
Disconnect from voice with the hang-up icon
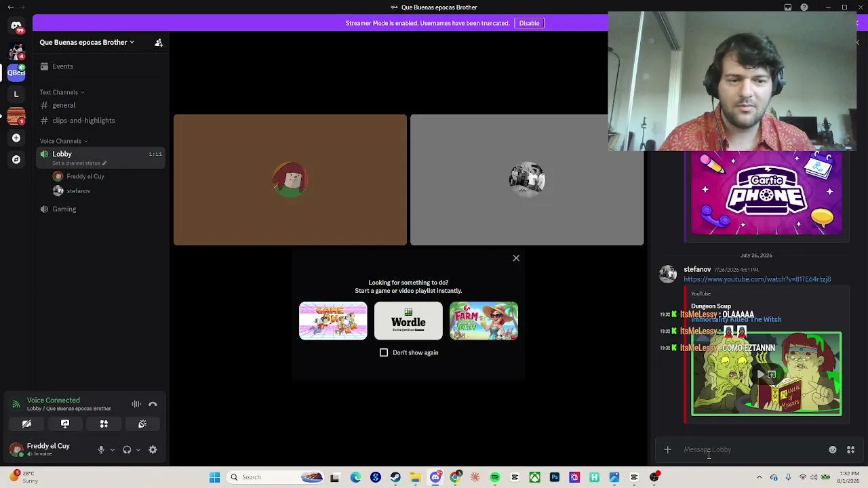(x=153, y=404)
